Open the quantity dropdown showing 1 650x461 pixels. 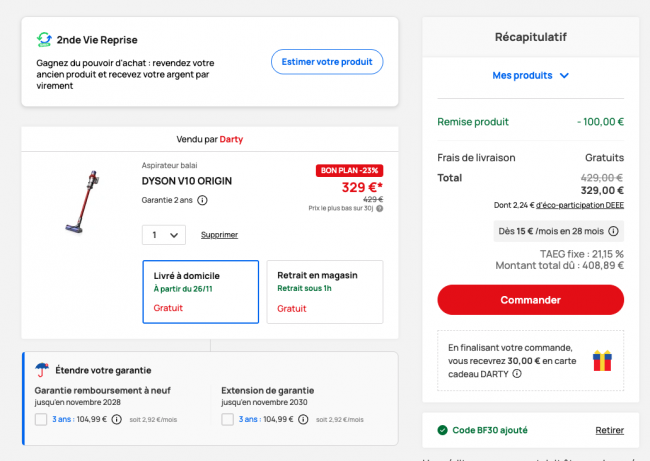(163, 235)
